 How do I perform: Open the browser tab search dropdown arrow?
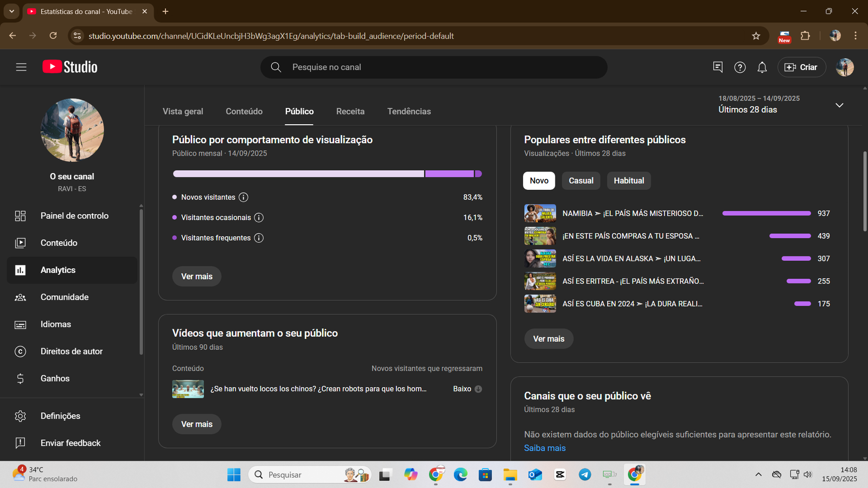11,11
